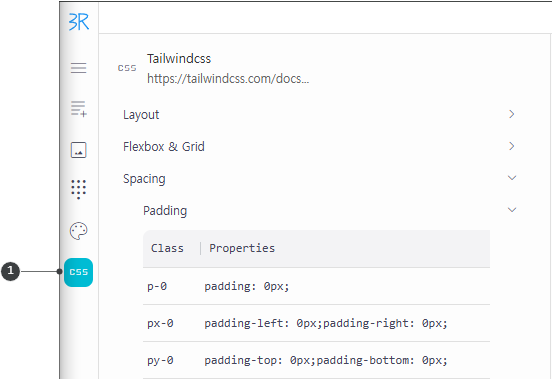Select the highlighted CSS sidebar button
Image resolution: width=553 pixels, height=380 pixels.
tap(78, 272)
